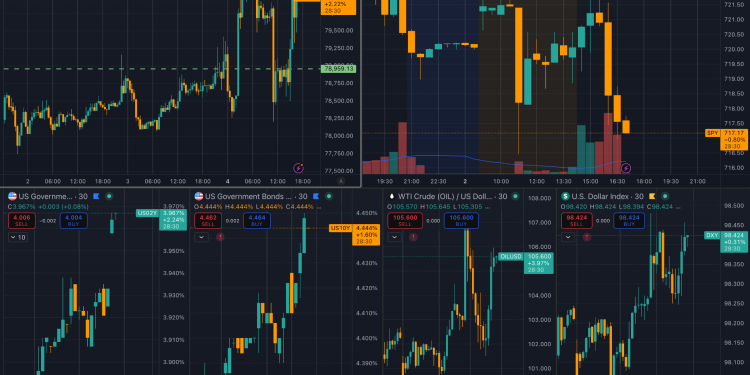Click the O105.570 open value on the WTI chart

point(403,207)
